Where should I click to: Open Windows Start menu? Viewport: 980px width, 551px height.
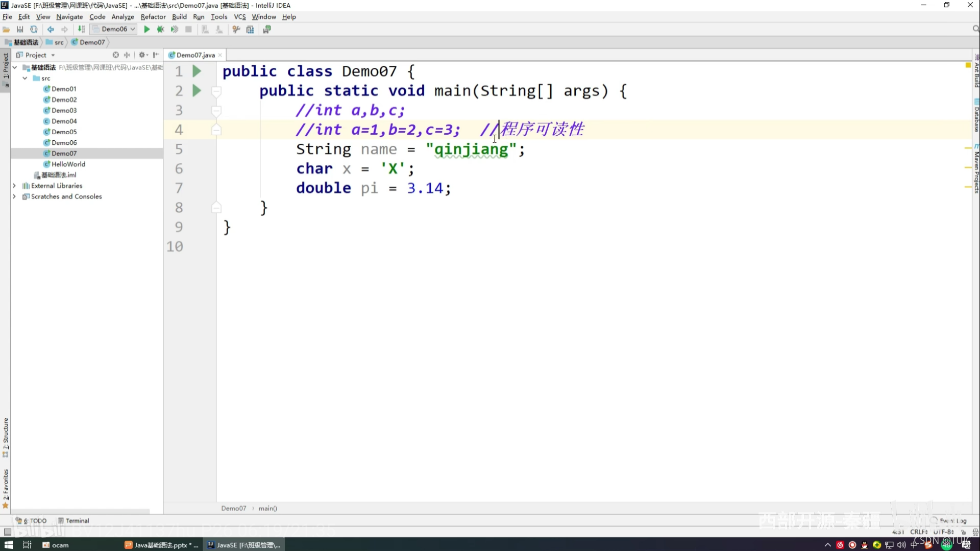[x=9, y=545]
